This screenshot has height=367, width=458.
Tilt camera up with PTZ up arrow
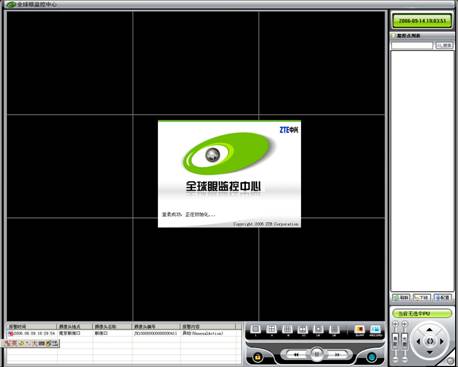pyautogui.click(x=429, y=330)
